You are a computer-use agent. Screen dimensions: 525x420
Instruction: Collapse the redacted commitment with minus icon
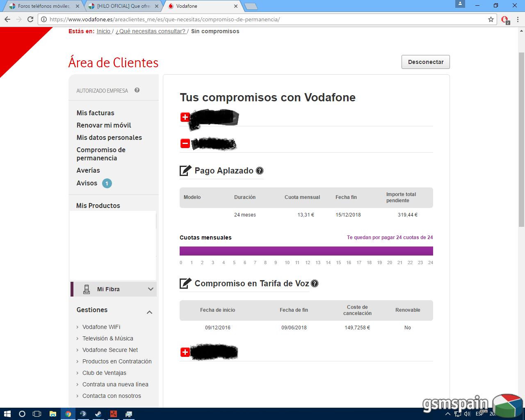coord(185,144)
